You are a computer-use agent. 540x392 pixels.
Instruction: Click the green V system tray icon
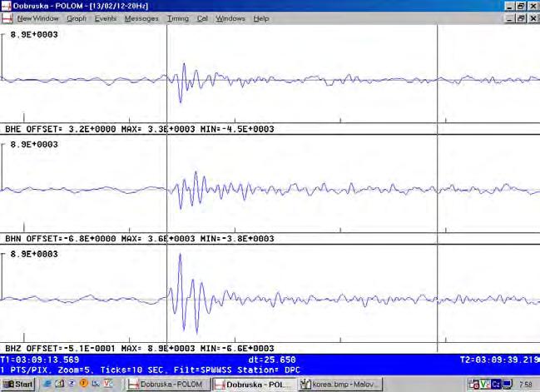(x=485, y=384)
